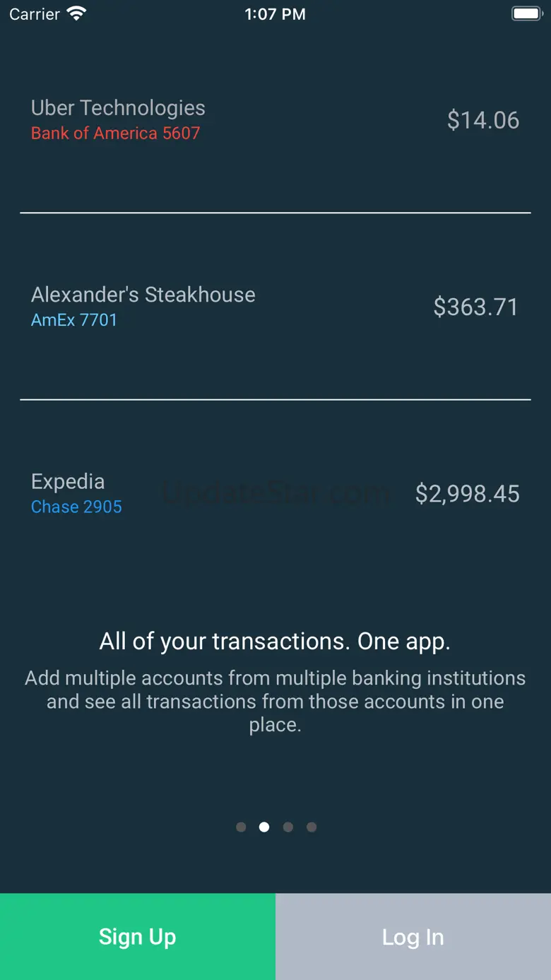
Task: Jump to the third onboarding page dot
Action: tap(288, 827)
